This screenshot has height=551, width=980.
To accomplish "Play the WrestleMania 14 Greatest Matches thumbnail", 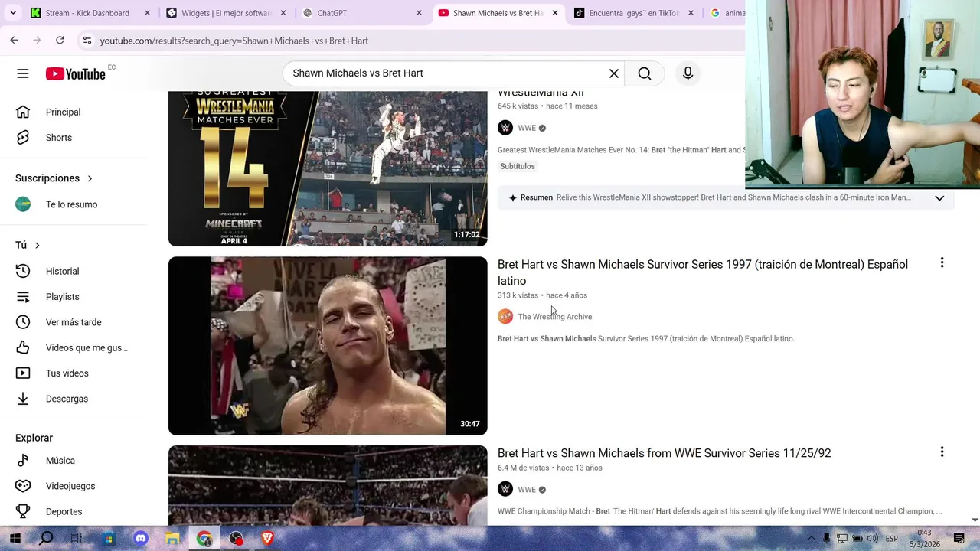I will pyautogui.click(x=328, y=168).
